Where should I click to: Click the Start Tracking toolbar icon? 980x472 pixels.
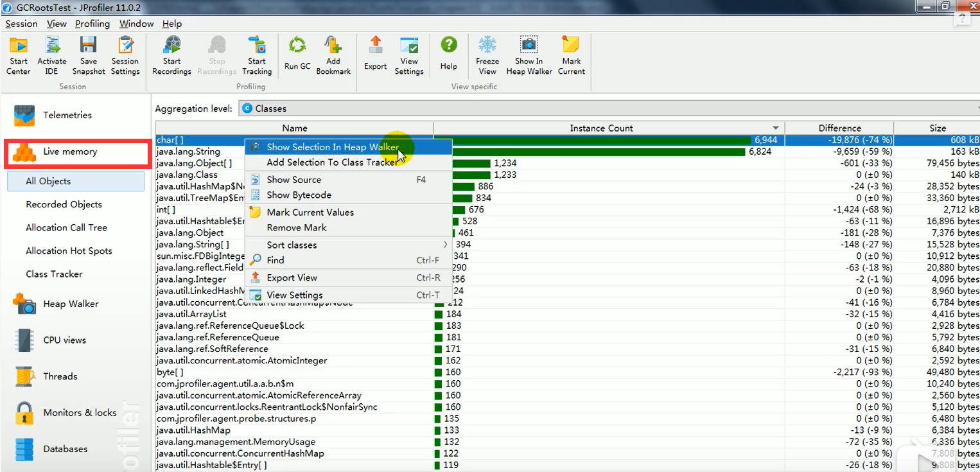point(257,55)
